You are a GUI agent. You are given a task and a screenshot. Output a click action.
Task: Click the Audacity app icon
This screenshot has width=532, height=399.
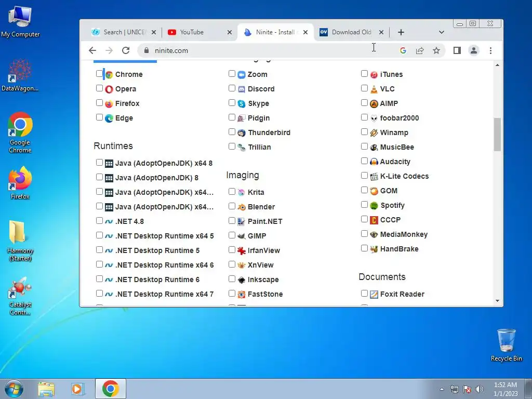coord(374,162)
